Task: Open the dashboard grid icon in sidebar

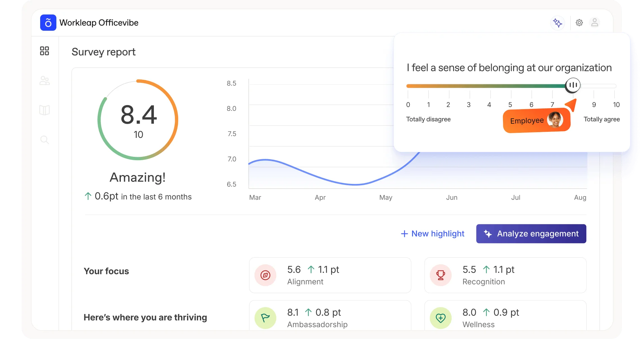Action: click(x=45, y=51)
